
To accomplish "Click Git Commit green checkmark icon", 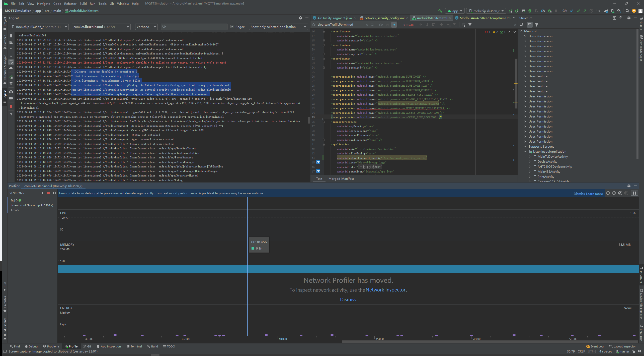I will point(578,11).
